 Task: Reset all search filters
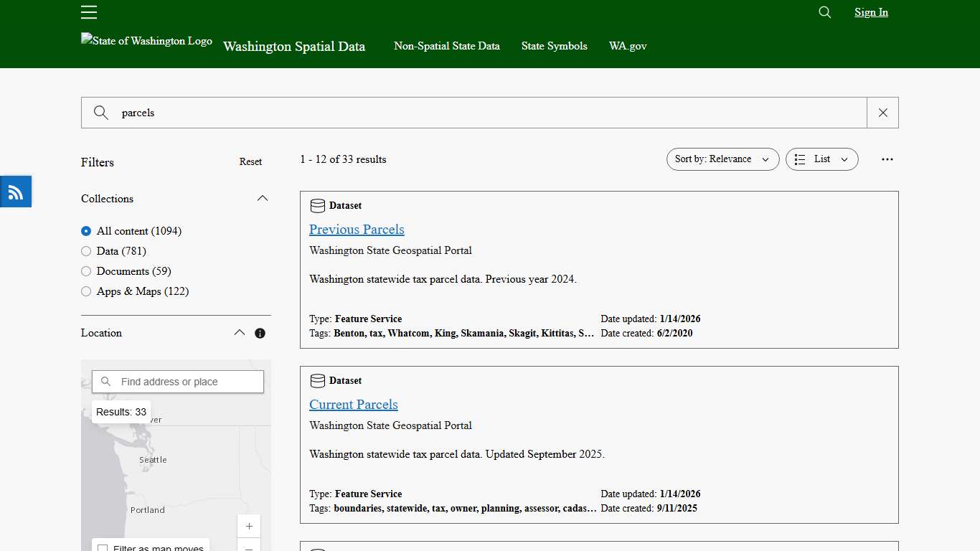coord(250,161)
